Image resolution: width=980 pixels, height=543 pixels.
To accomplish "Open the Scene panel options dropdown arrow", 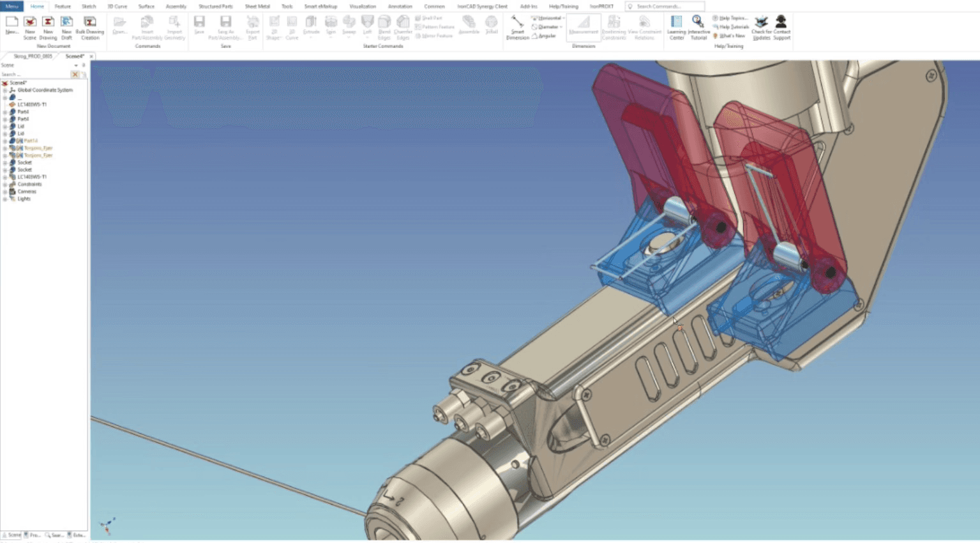I will tap(76, 65).
